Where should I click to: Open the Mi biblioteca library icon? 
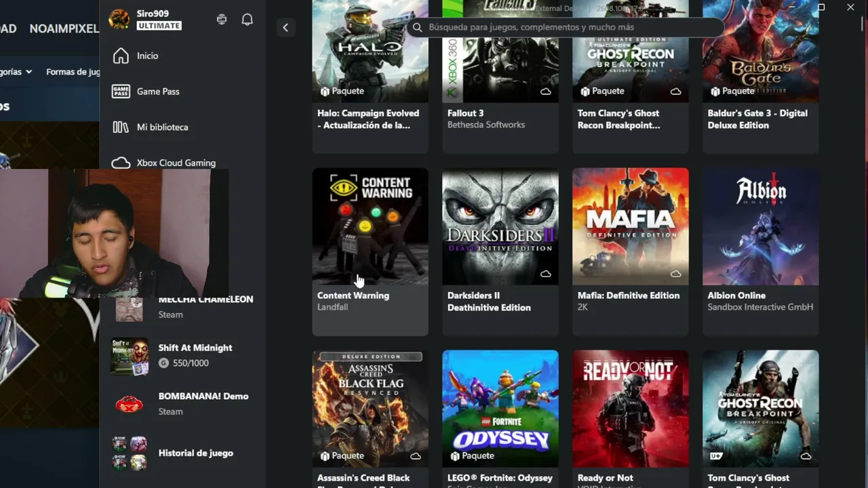tap(121, 127)
